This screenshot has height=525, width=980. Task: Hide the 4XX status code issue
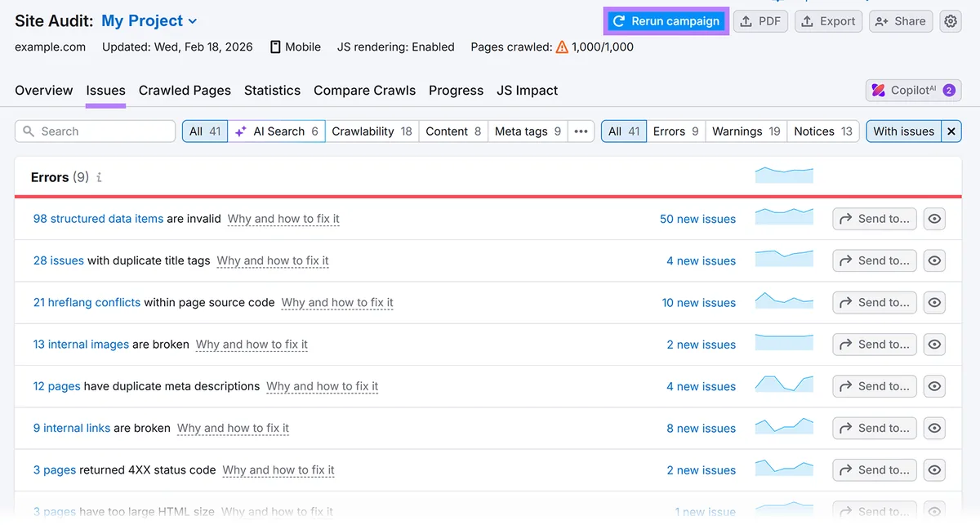click(934, 469)
